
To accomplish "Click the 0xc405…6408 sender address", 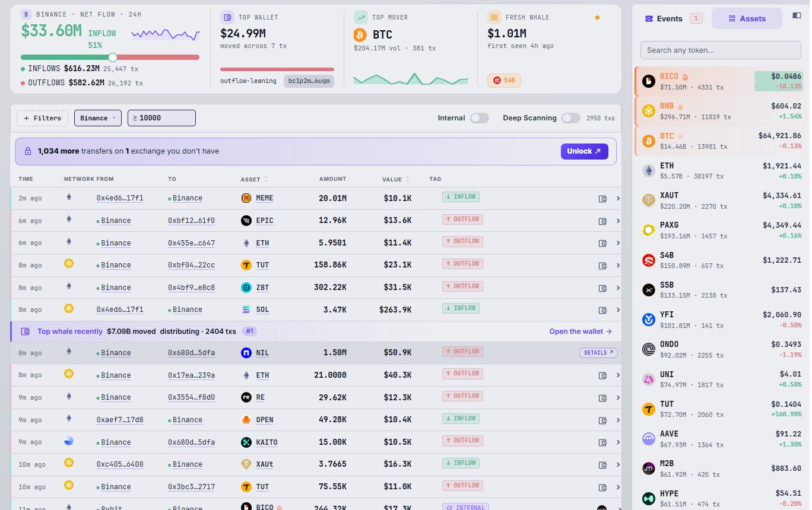I will pos(120,464).
